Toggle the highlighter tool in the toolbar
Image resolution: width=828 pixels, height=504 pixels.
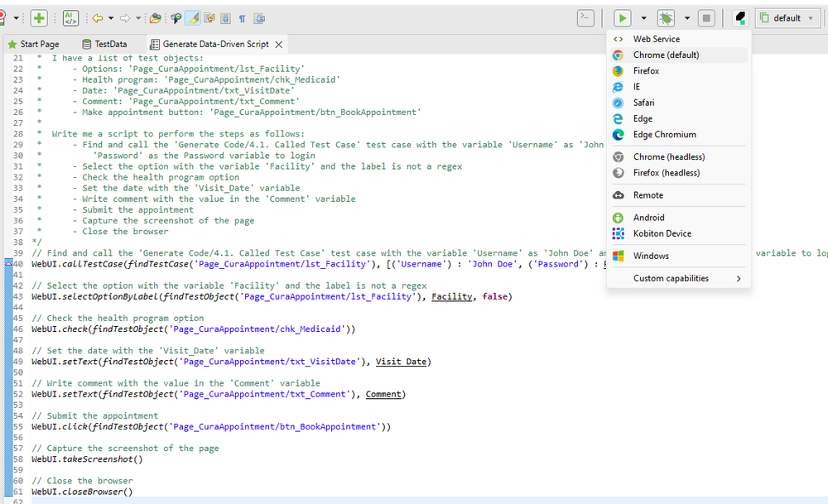[192, 17]
